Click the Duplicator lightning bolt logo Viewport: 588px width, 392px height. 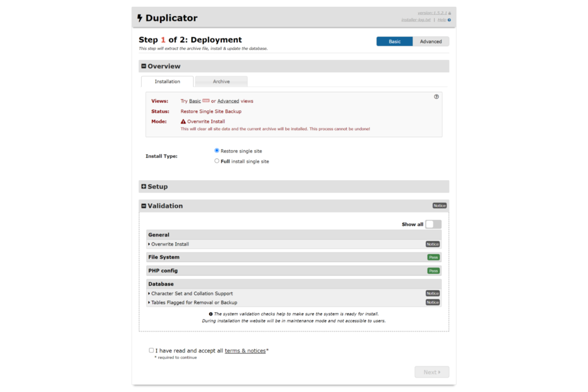coord(140,18)
